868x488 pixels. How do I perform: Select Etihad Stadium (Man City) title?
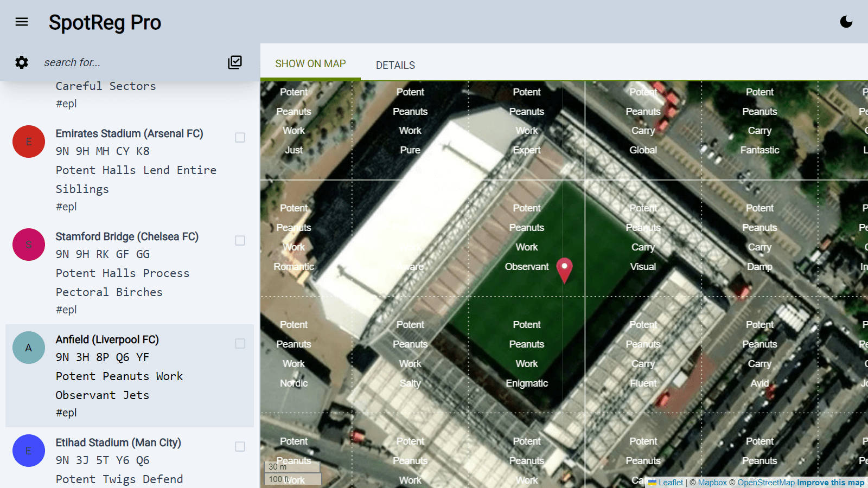[118, 442]
